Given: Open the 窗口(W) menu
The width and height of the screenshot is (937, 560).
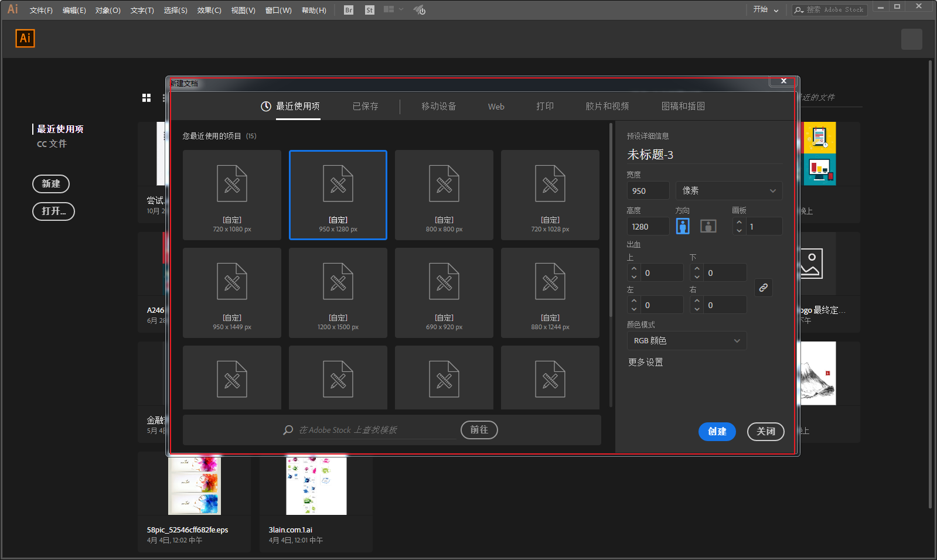Looking at the screenshot, I should point(278,11).
